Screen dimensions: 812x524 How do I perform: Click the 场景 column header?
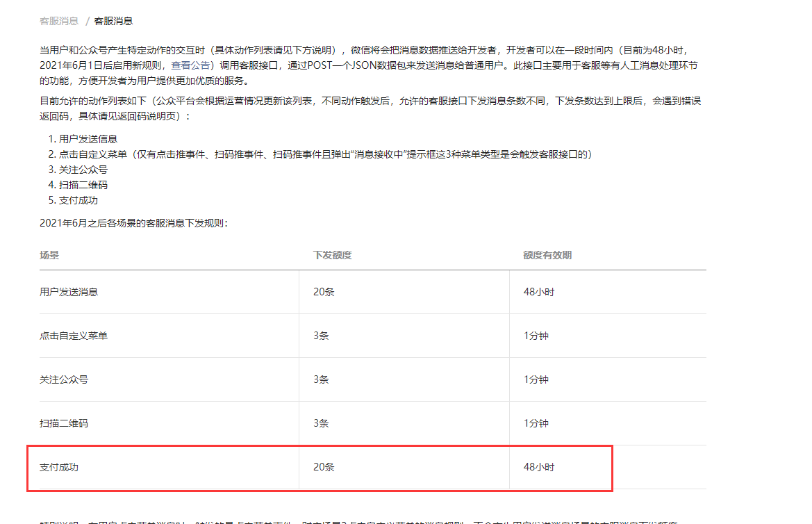[49, 255]
